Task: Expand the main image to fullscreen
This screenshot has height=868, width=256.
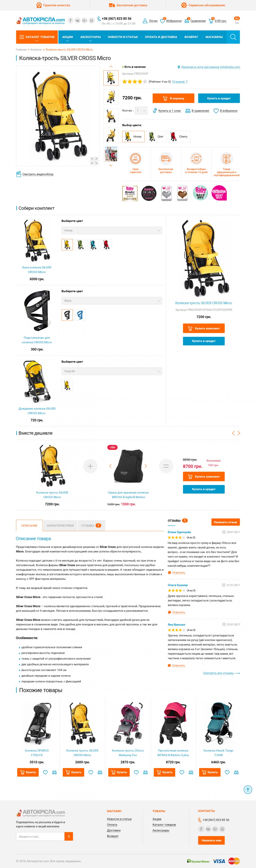Action: pyautogui.click(x=94, y=161)
